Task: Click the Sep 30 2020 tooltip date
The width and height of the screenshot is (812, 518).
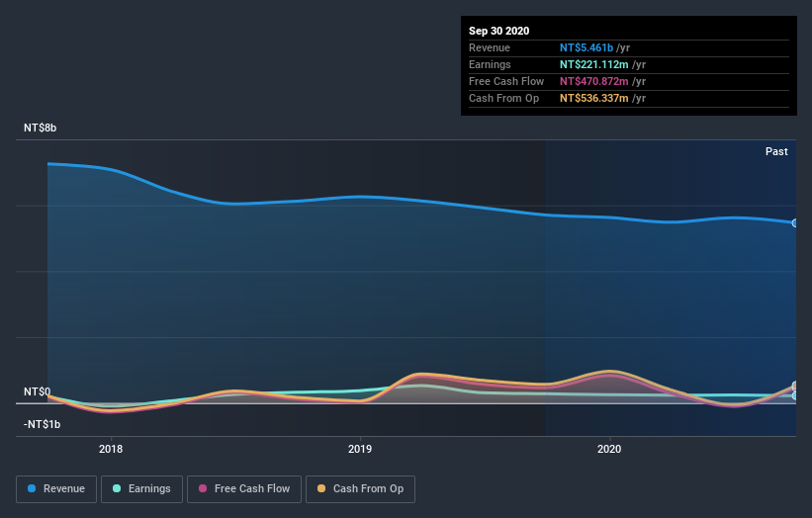Action: [499, 31]
